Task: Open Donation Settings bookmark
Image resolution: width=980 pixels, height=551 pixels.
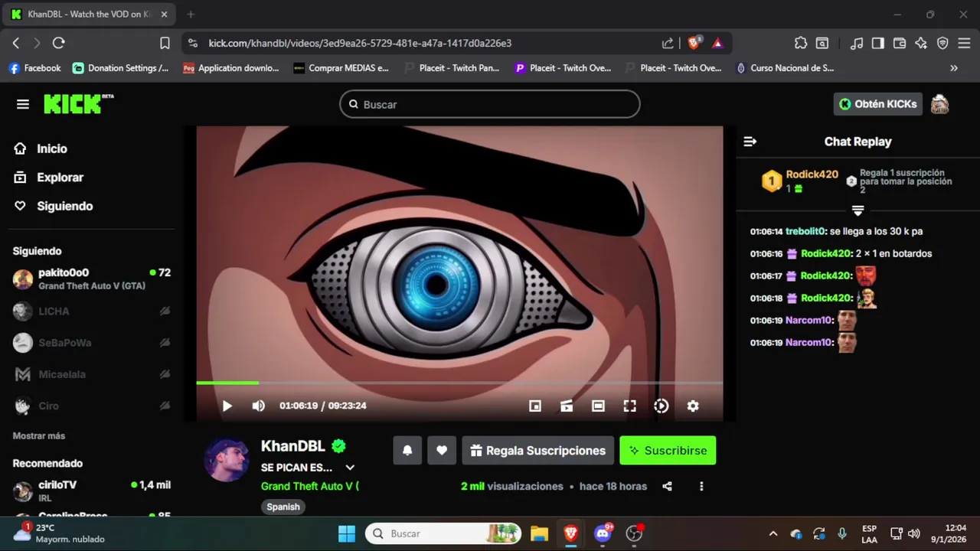Action: pos(121,68)
